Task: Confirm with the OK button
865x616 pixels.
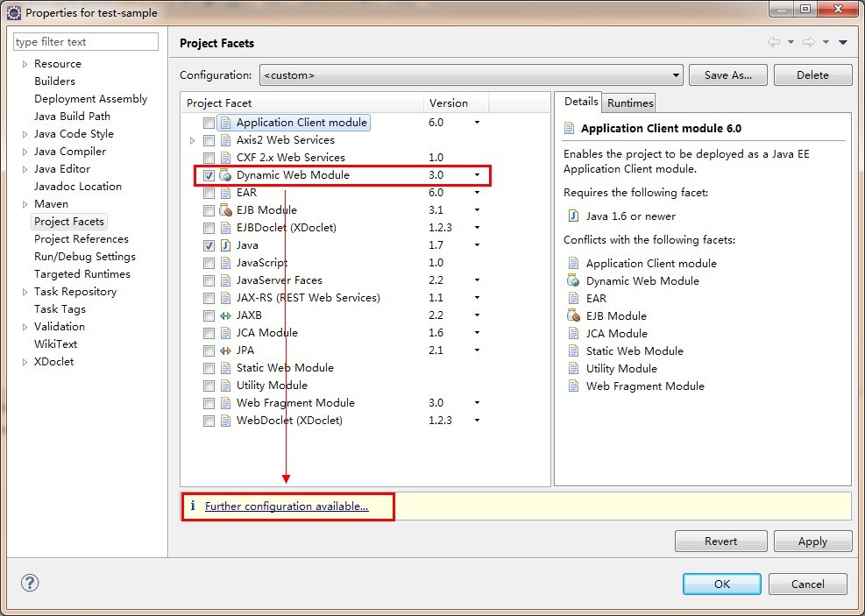Action: point(721,584)
